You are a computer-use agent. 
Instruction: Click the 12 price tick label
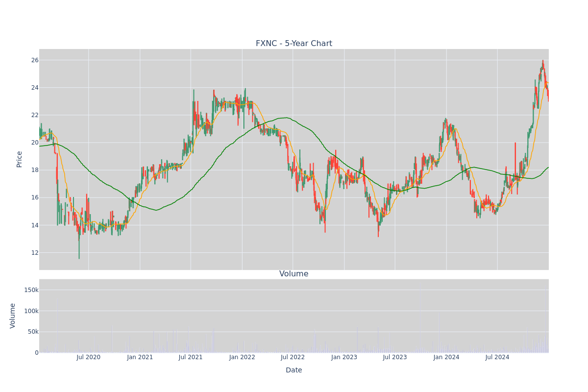pos(35,253)
